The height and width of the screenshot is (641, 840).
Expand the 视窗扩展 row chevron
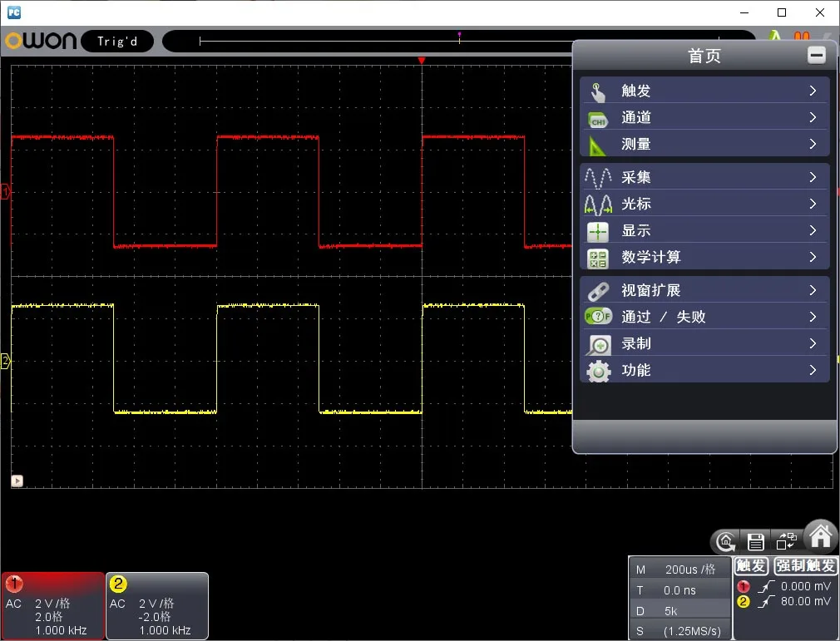[x=813, y=290]
